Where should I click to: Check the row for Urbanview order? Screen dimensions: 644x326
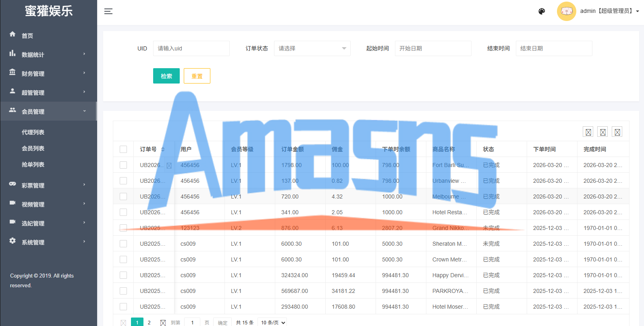click(x=123, y=181)
